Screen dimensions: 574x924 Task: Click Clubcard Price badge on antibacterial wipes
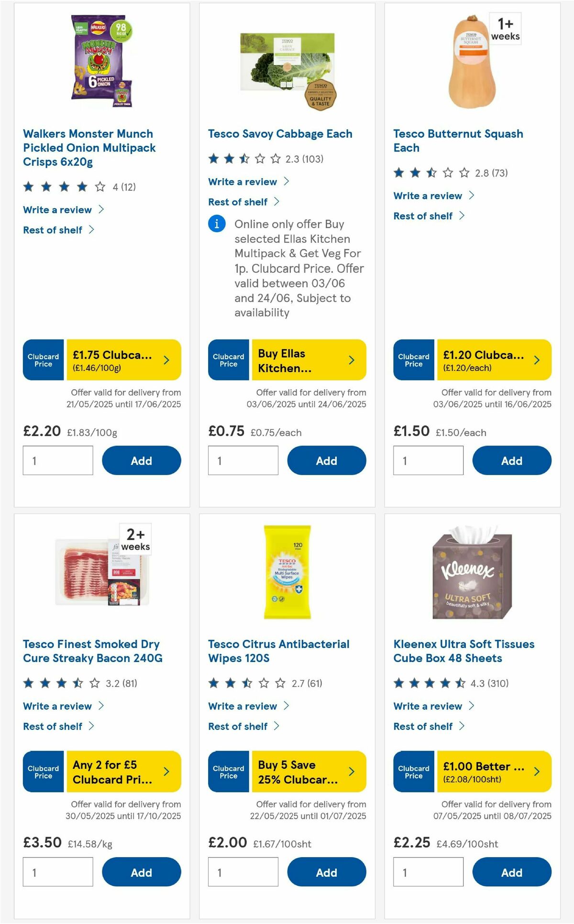point(228,772)
